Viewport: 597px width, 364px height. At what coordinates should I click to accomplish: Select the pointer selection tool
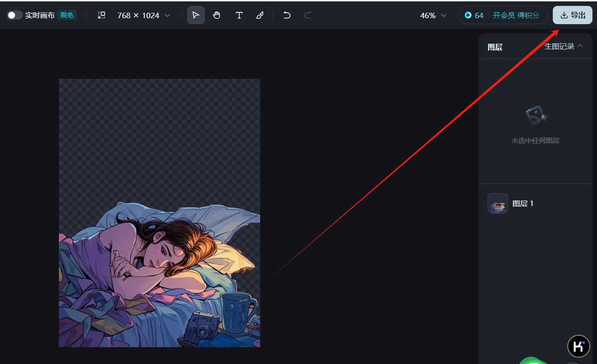coord(196,15)
